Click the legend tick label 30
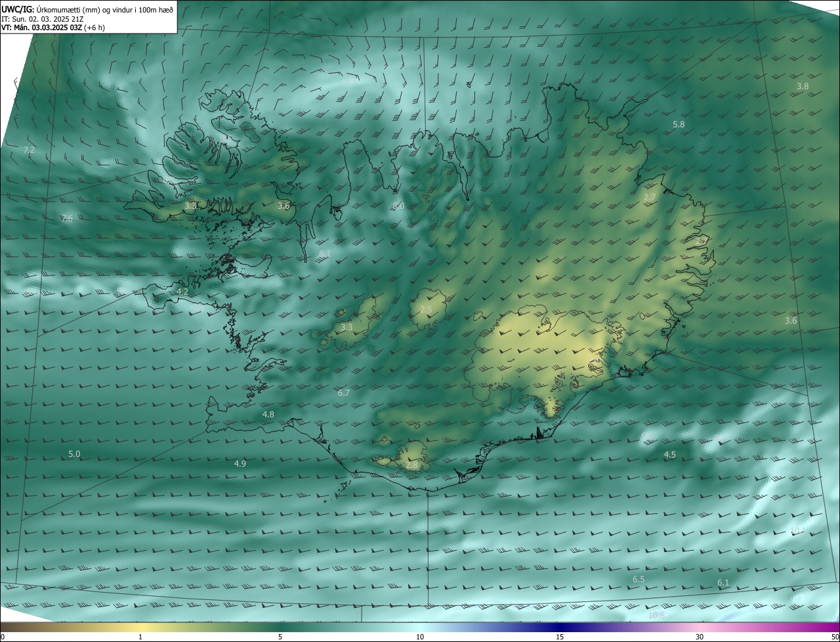840x642 pixels. click(x=700, y=637)
